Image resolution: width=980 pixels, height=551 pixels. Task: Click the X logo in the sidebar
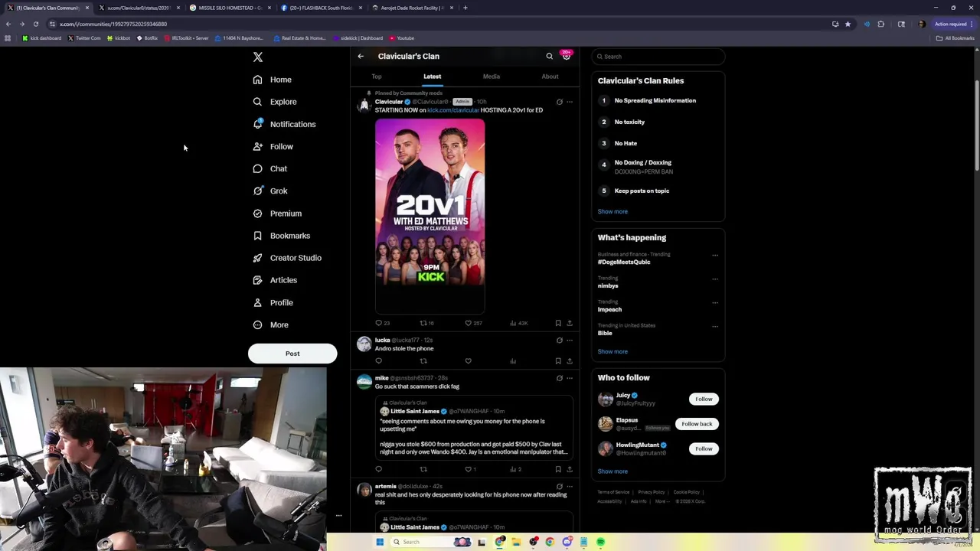(258, 57)
